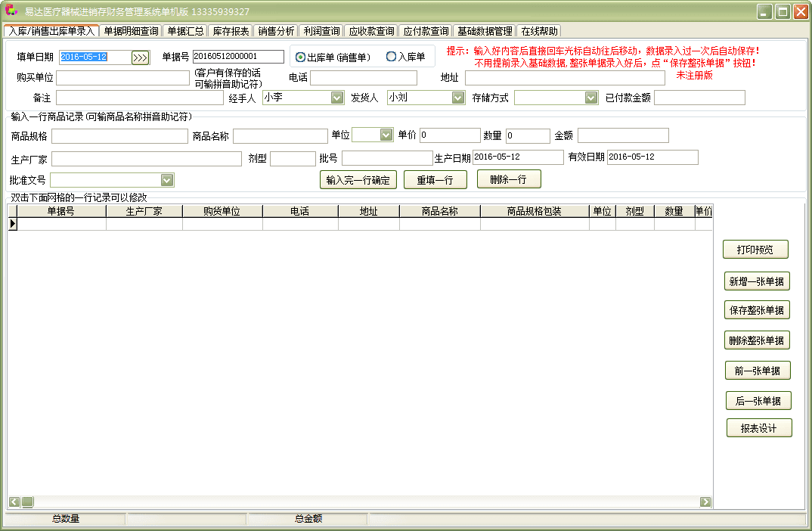The height and width of the screenshot is (531, 812).
Task: Click the 单价 input field
Action: point(450,135)
